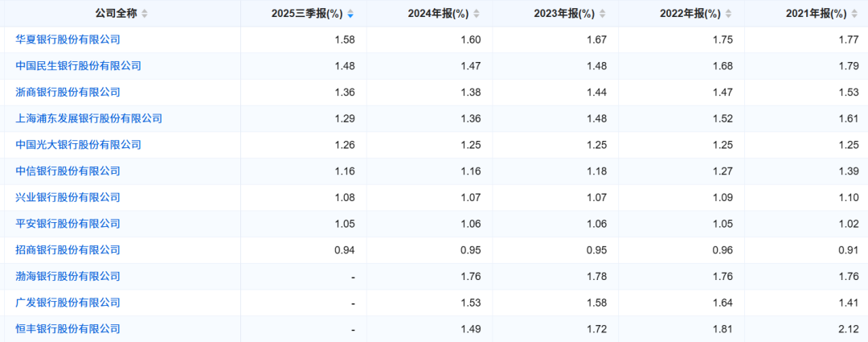Image resolution: width=868 pixels, height=342 pixels.
Task: Click sort icon beside 2024年报(%) header
Action: (x=477, y=14)
